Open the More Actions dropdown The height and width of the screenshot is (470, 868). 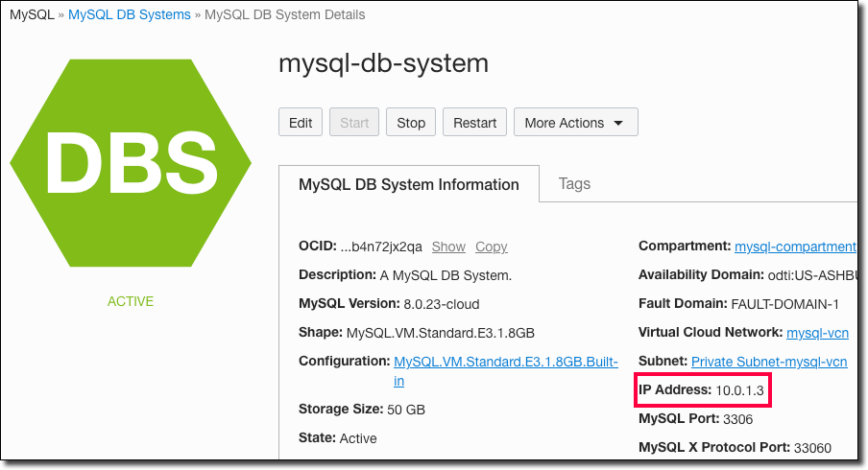tap(575, 123)
